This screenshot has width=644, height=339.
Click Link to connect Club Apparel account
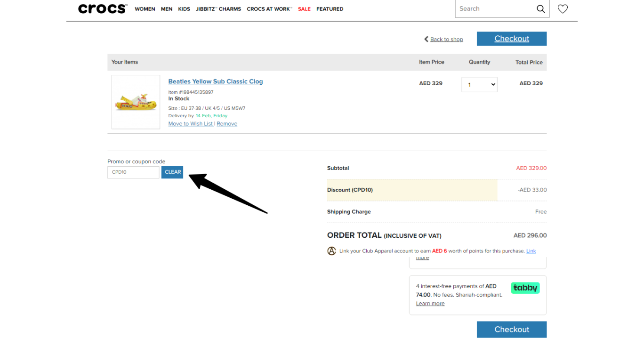click(531, 251)
